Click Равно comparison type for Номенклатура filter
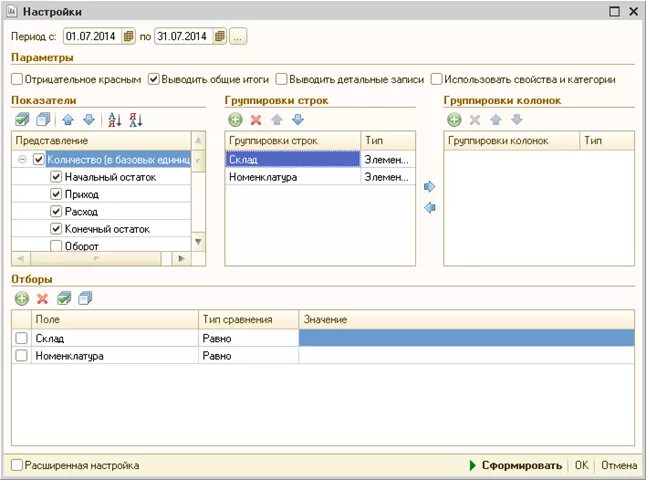The height and width of the screenshot is (480, 646). [x=248, y=356]
